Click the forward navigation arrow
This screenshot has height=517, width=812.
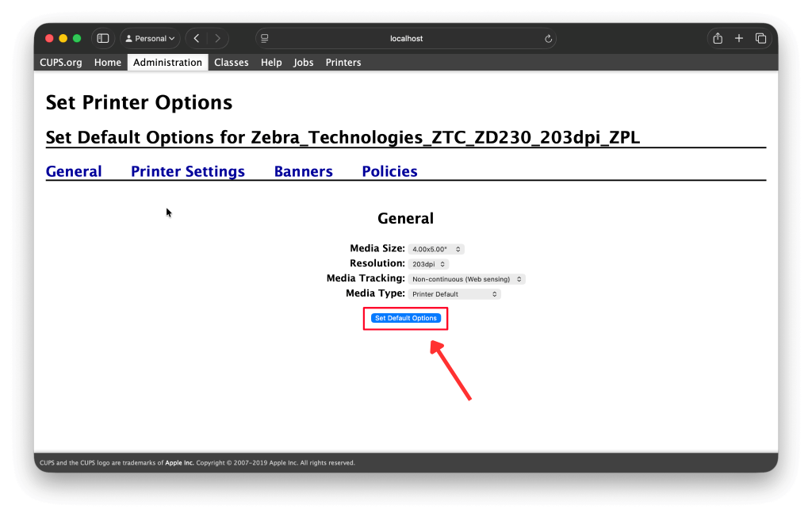click(216, 38)
